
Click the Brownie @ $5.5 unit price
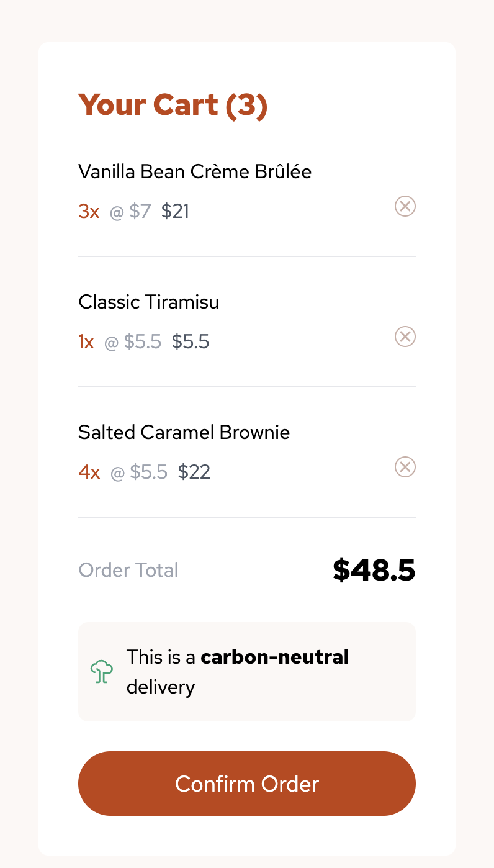tap(139, 472)
